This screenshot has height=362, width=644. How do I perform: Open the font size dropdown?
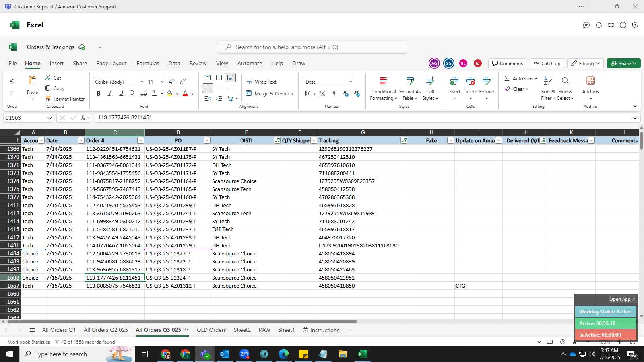point(162,82)
